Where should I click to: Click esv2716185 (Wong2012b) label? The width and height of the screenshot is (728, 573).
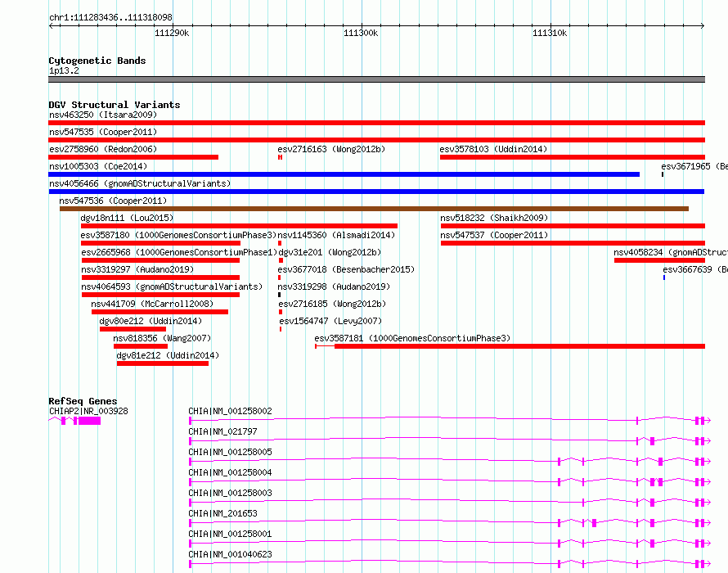(332, 304)
